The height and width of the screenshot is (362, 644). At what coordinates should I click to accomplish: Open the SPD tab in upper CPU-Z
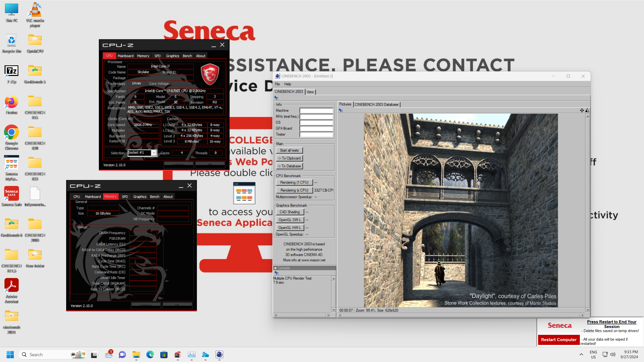[157, 56]
